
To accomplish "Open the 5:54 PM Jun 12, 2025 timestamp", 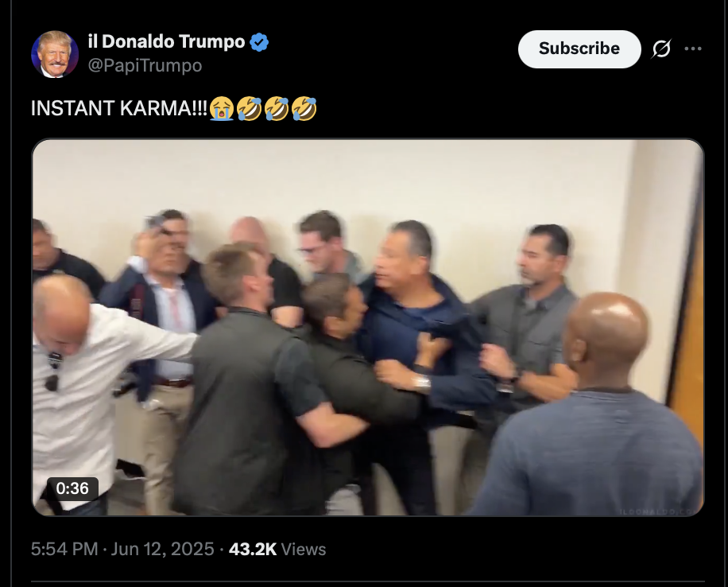I will point(122,549).
